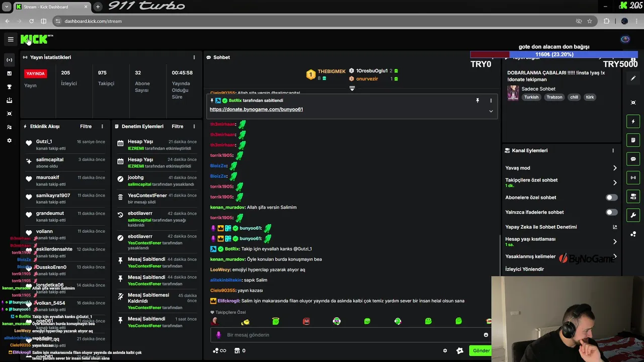Open browser extensions puzzle icon
The height and width of the screenshot is (362, 644).
click(x=606, y=21)
